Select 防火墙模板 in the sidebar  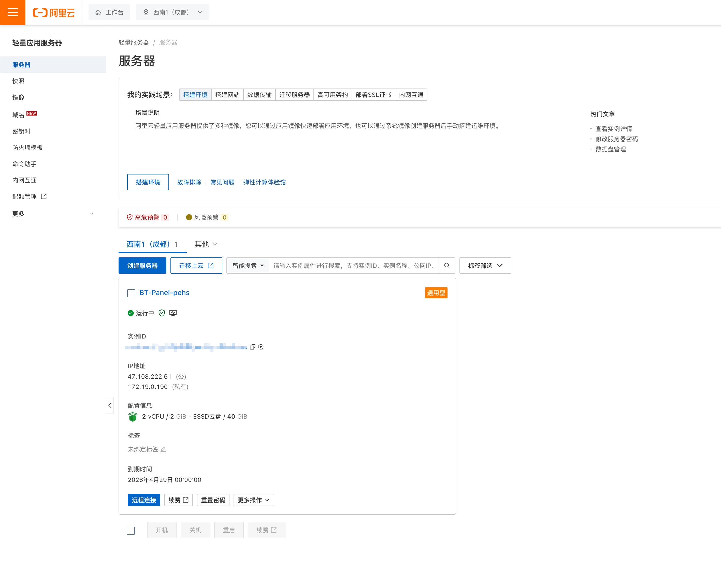[x=27, y=148]
